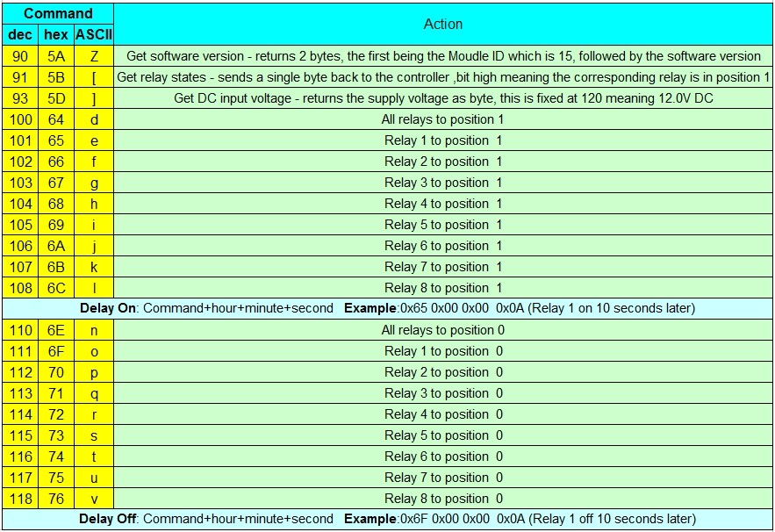775x532 pixels.
Task: Click hex value 65 cell
Action: (x=56, y=140)
